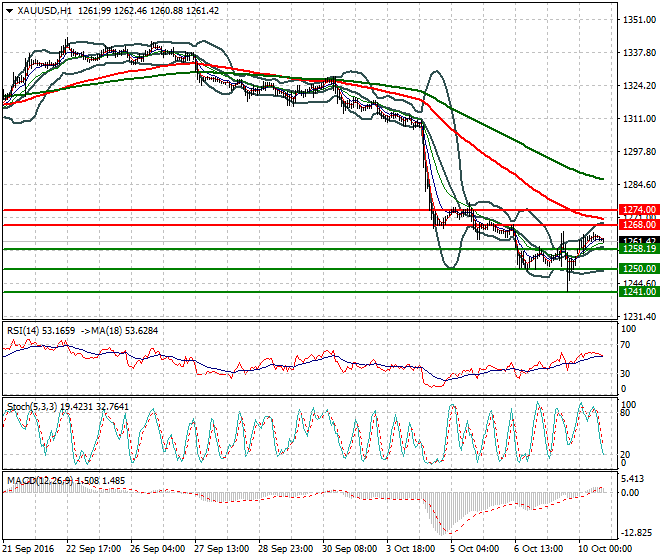Click the 10 Oct 00:00 time label
The height and width of the screenshot is (560, 660).
point(605,549)
